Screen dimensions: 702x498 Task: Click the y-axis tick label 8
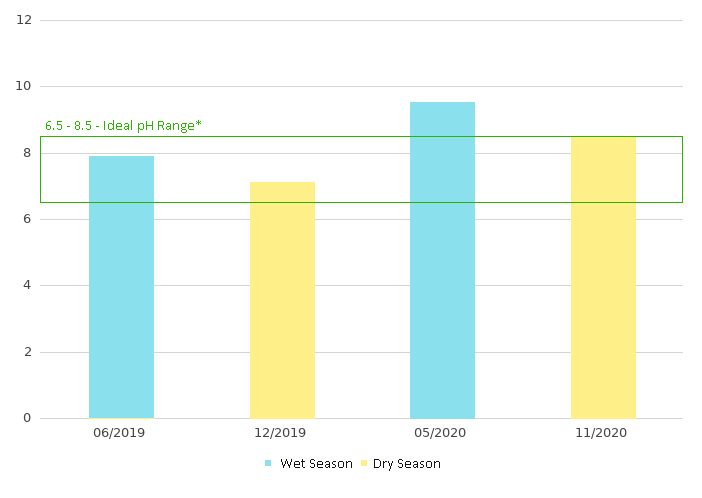pos(27,153)
